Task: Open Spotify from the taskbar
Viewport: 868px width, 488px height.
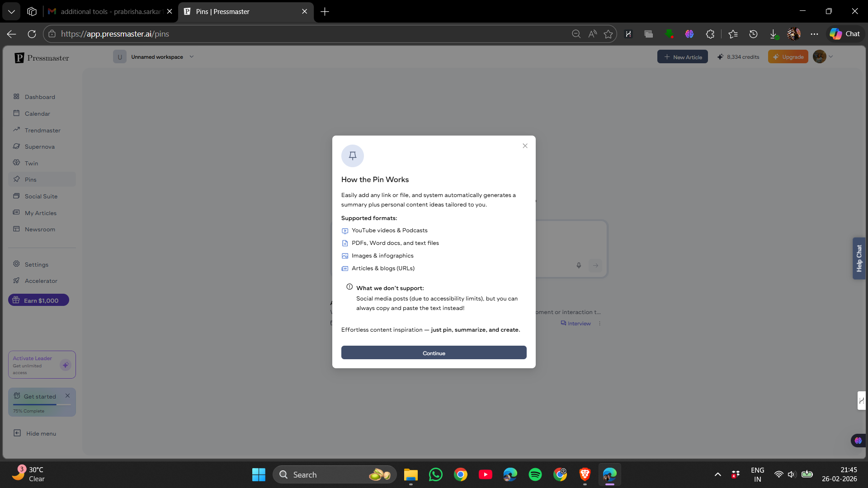Action: (x=535, y=474)
